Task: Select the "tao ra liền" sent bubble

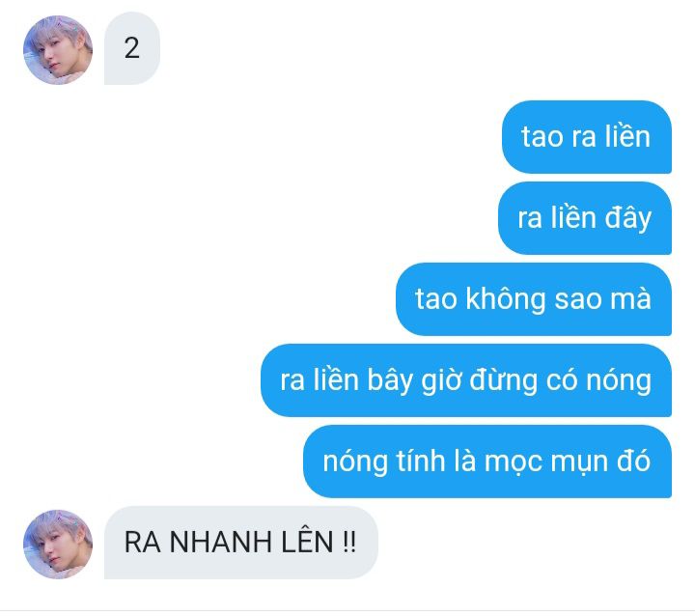Action: tap(587, 137)
